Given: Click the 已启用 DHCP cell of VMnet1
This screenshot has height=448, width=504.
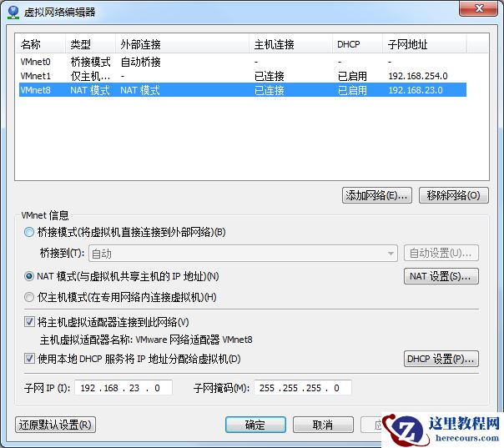Looking at the screenshot, I should coord(352,76).
